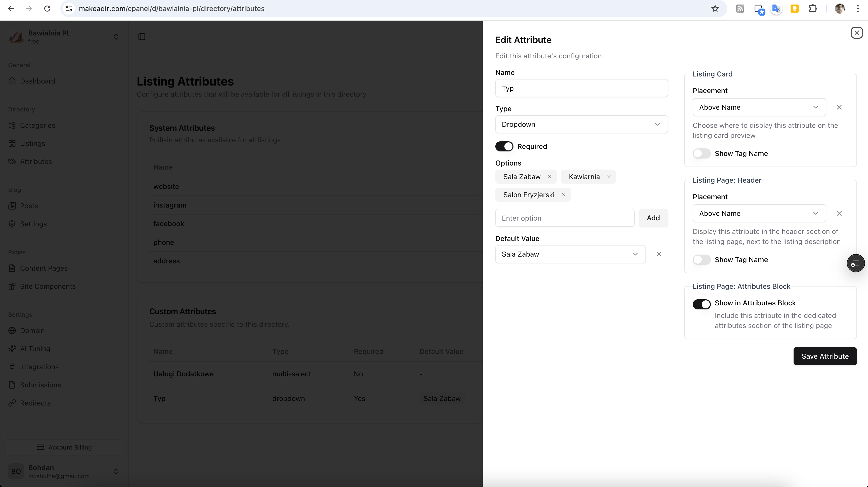Screen dimensions: 868x487
Task: Focus the Enter option text field
Action: pyautogui.click(x=565, y=218)
